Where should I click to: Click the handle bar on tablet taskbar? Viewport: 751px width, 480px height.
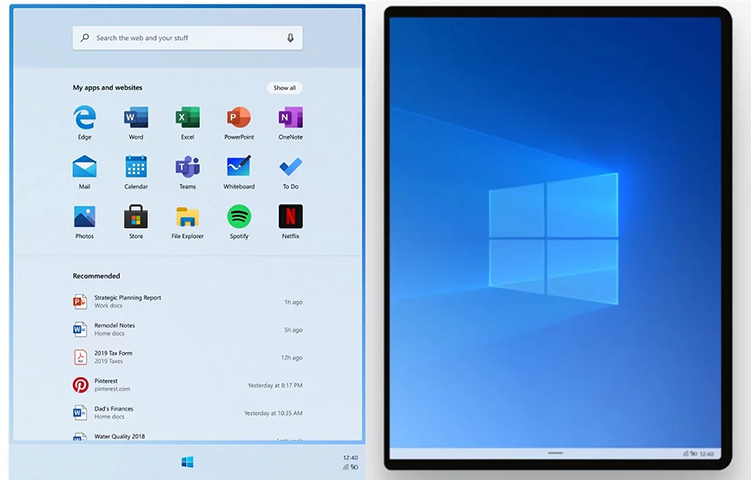[556, 453]
